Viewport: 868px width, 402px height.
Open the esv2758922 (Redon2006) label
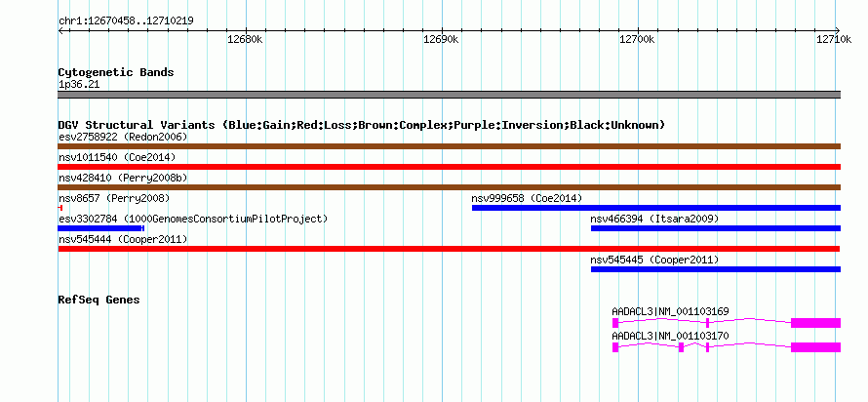click(x=123, y=137)
